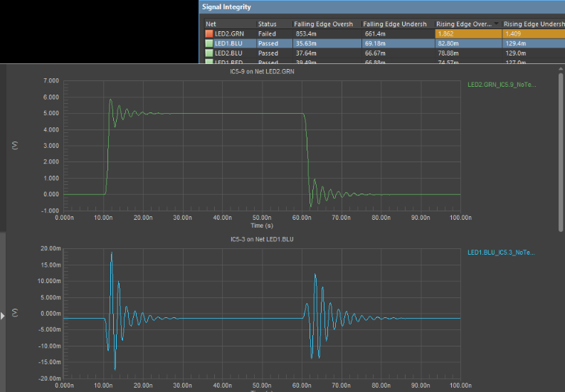The image size is (565, 392).
Task: Click the 37.64m value in LED2.BLU row
Action: click(x=306, y=53)
